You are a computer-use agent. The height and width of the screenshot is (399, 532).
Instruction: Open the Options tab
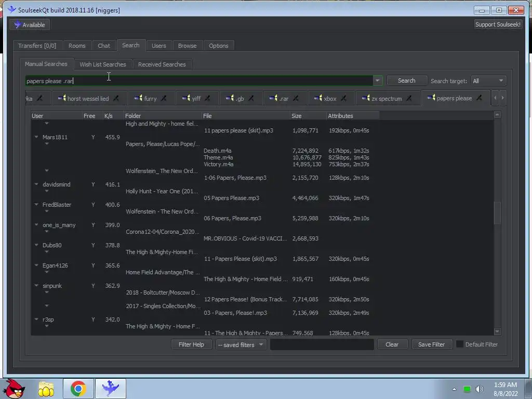(x=219, y=46)
